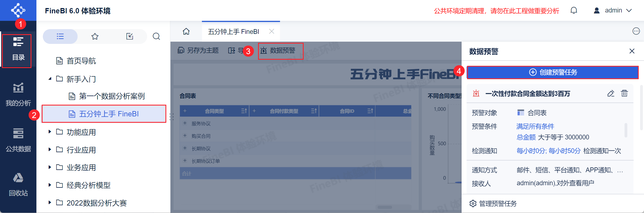Viewport: 644px width, 213px height.
Task: Open 我的分析 in the left sidebar
Action: (x=18, y=94)
